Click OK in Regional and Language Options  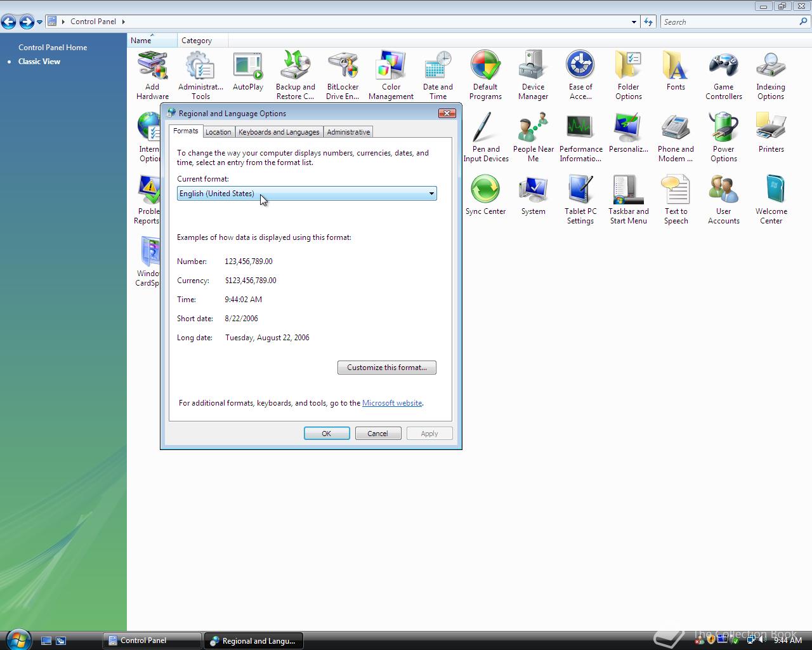pos(327,434)
